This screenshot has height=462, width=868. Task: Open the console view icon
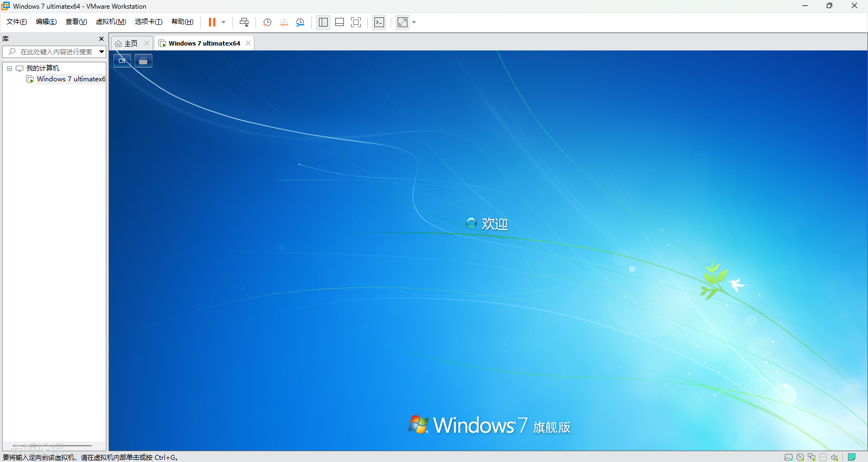pyautogui.click(x=379, y=22)
